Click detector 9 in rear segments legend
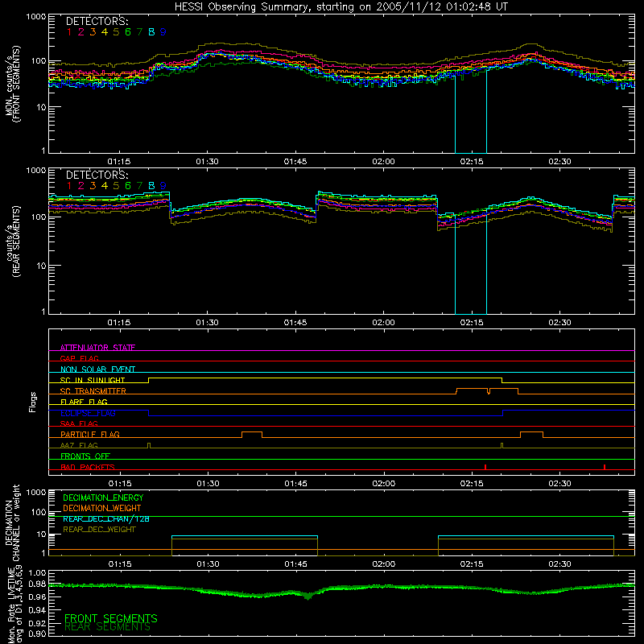 [163, 186]
